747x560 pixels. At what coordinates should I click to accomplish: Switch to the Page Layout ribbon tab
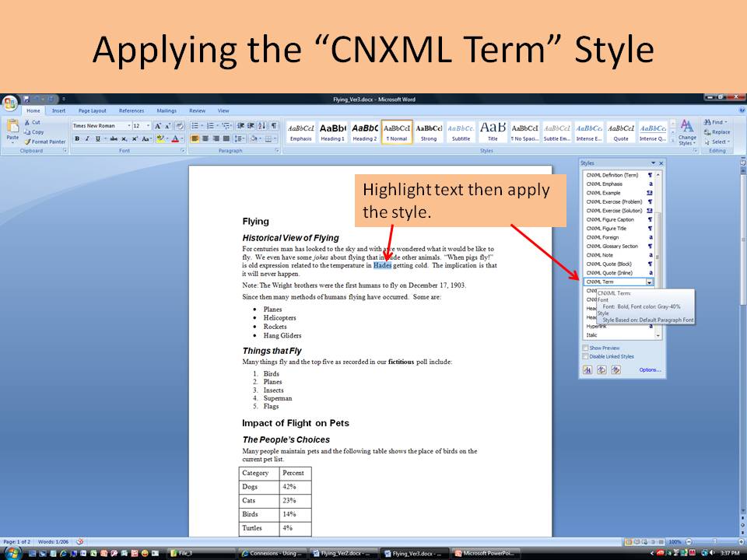(93, 110)
